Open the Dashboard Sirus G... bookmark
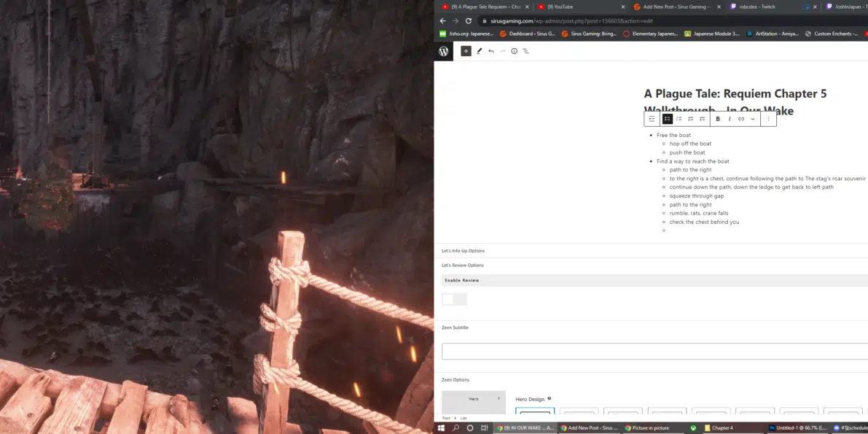This screenshot has width=868, height=434. click(x=528, y=34)
